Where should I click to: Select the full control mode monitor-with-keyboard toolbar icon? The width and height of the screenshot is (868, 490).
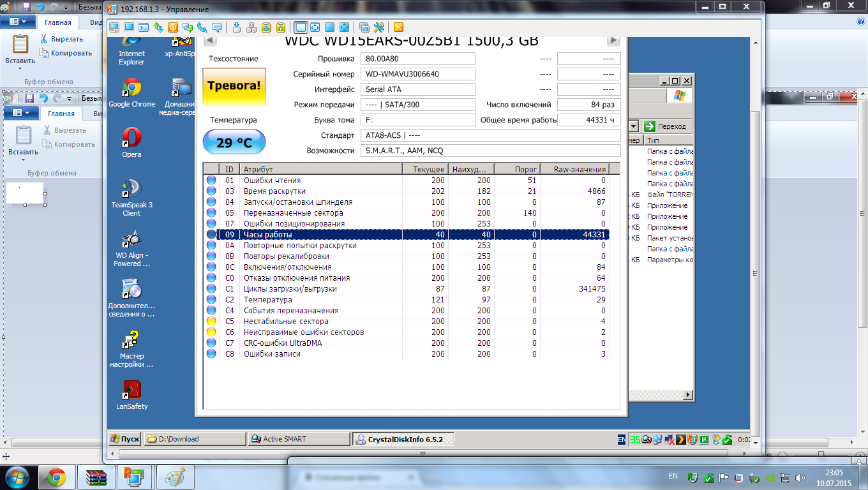115,27
